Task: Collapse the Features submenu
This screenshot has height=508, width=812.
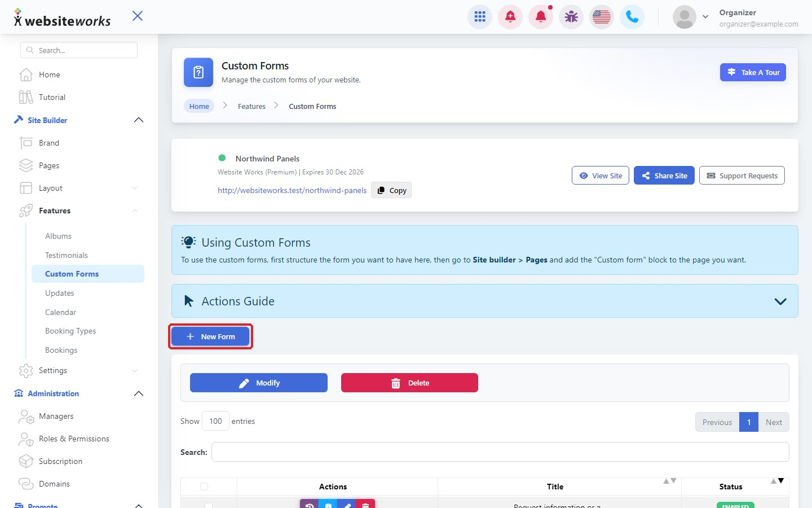Action: (x=135, y=211)
